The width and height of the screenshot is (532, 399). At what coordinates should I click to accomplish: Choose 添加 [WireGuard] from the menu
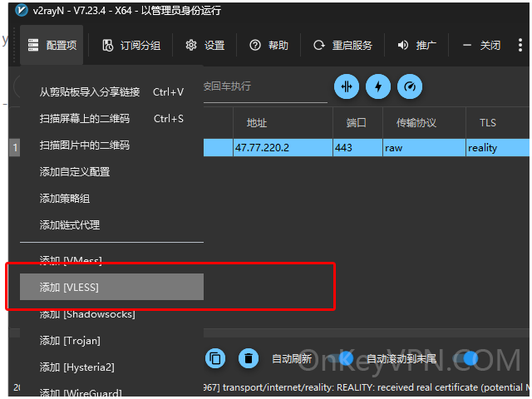(111, 390)
